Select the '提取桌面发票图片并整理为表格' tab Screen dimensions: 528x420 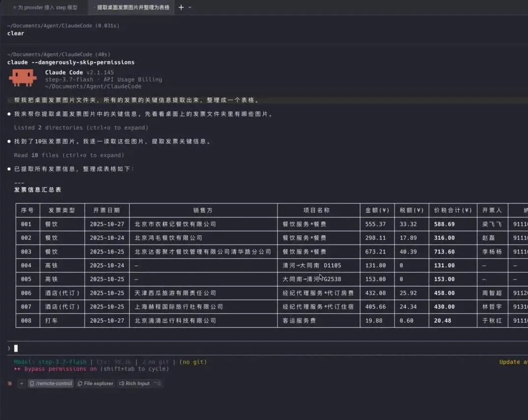(132, 7)
